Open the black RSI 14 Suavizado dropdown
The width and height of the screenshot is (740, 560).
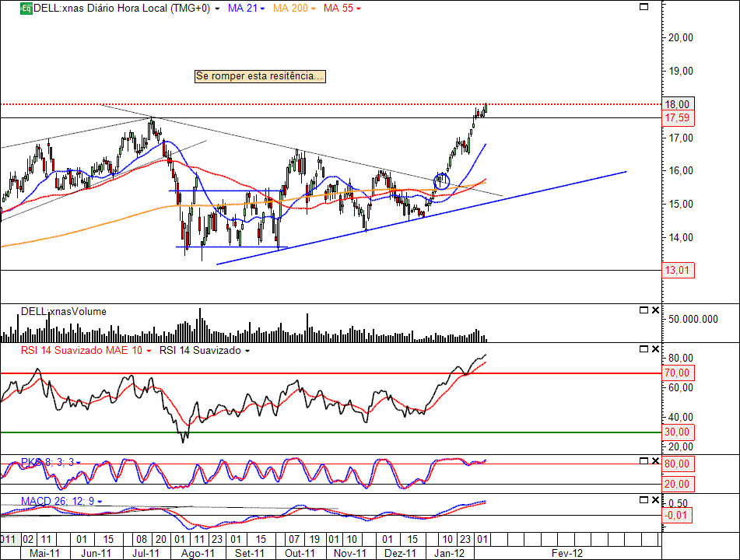tap(247, 351)
